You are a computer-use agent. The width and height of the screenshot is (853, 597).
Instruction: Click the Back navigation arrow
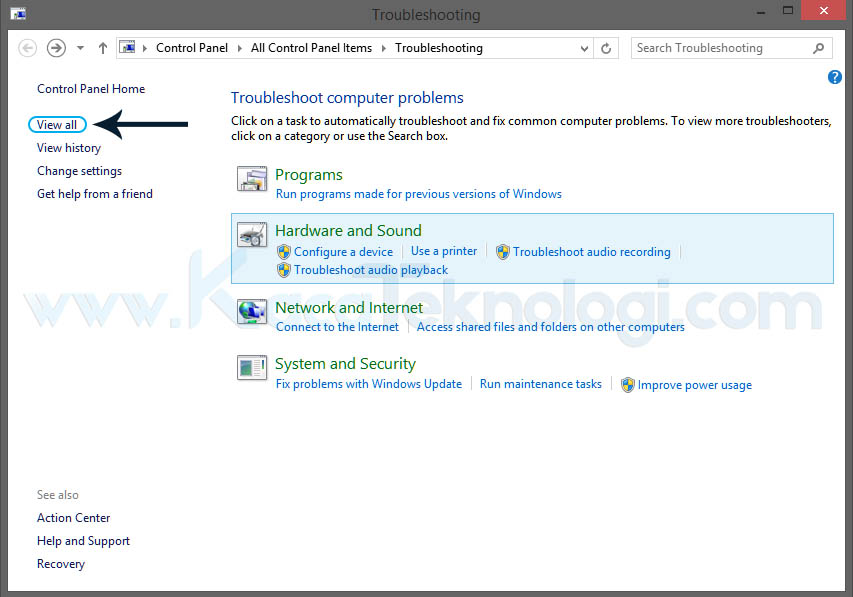(x=28, y=48)
